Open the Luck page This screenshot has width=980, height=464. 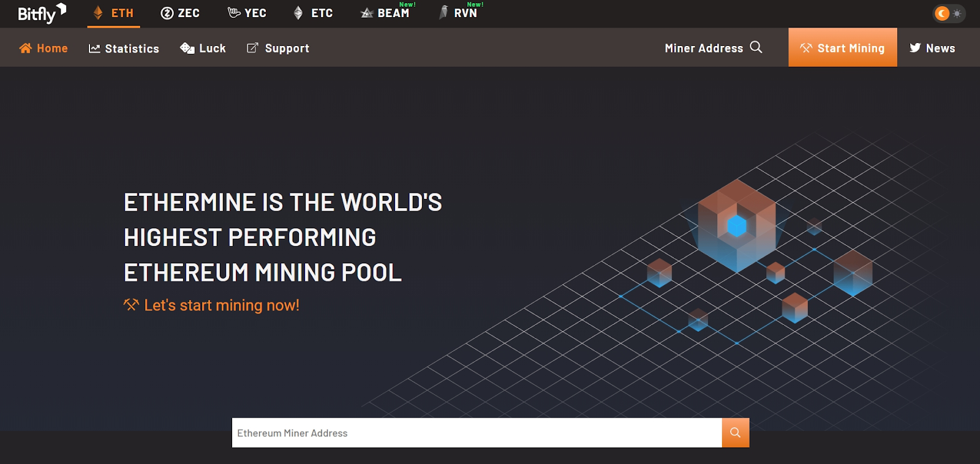[x=203, y=48]
